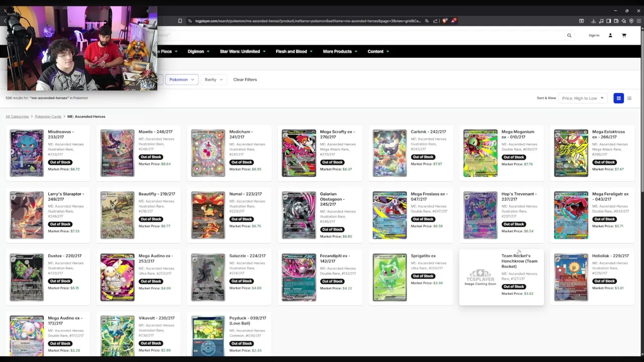Open the Beautifly 219/217 card image
This screenshot has width=644, height=362.
click(x=117, y=215)
